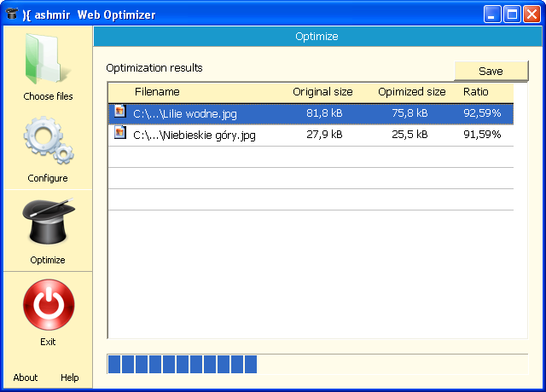Sort by the Filename column header
Image resolution: width=546 pixels, height=392 pixels.
pyautogui.click(x=157, y=92)
